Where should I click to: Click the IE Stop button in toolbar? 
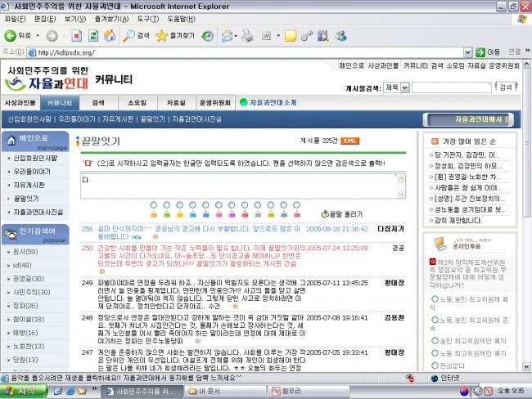76,36
